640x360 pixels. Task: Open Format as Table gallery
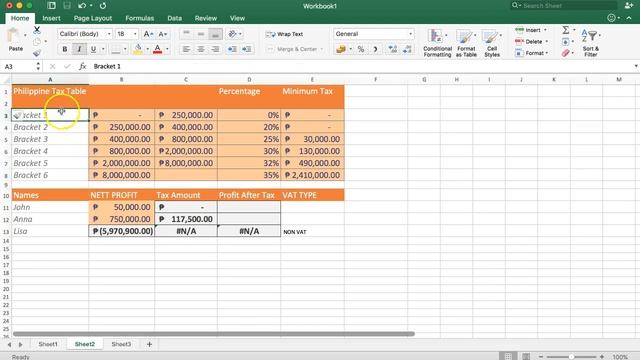click(466, 42)
